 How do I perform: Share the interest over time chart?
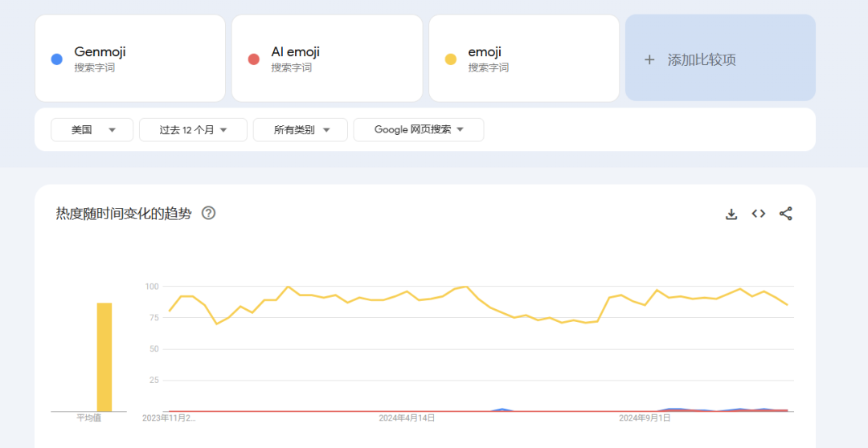click(x=786, y=214)
